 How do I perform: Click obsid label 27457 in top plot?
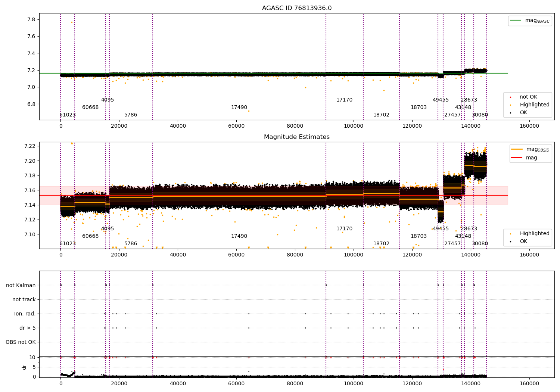tap(452, 115)
